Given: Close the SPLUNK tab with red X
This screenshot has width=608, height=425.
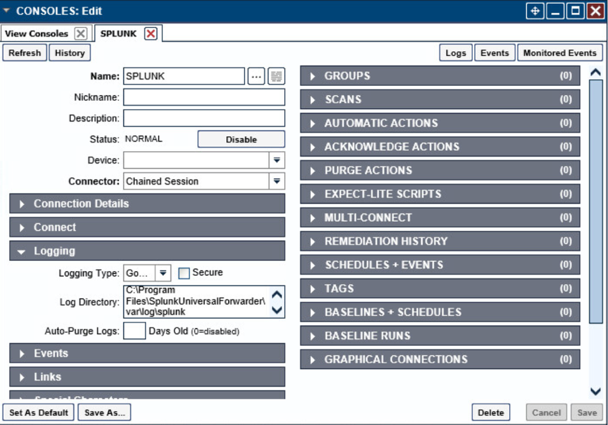Looking at the screenshot, I should coord(150,34).
